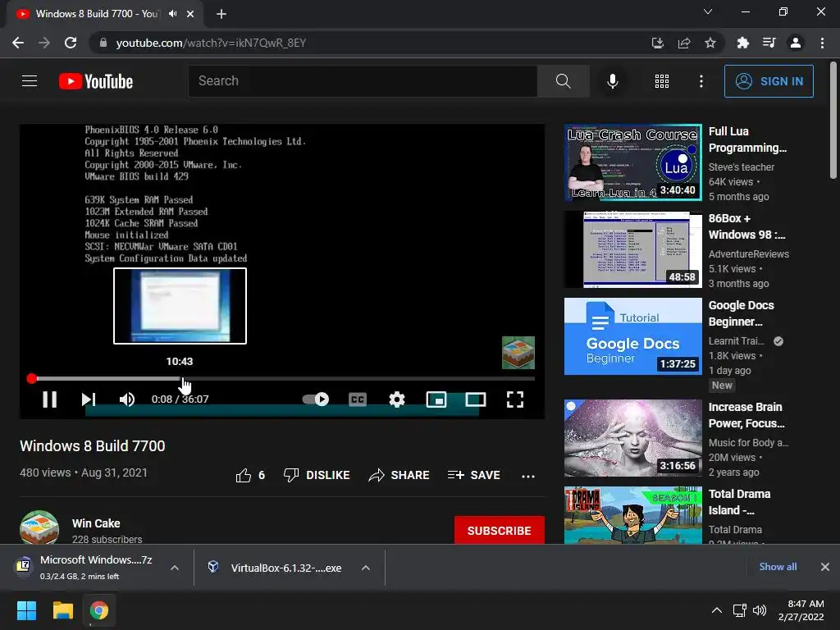This screenshot has height=630, width=840.
Task: Close the downloads bar
Action: tap(825, 566)
